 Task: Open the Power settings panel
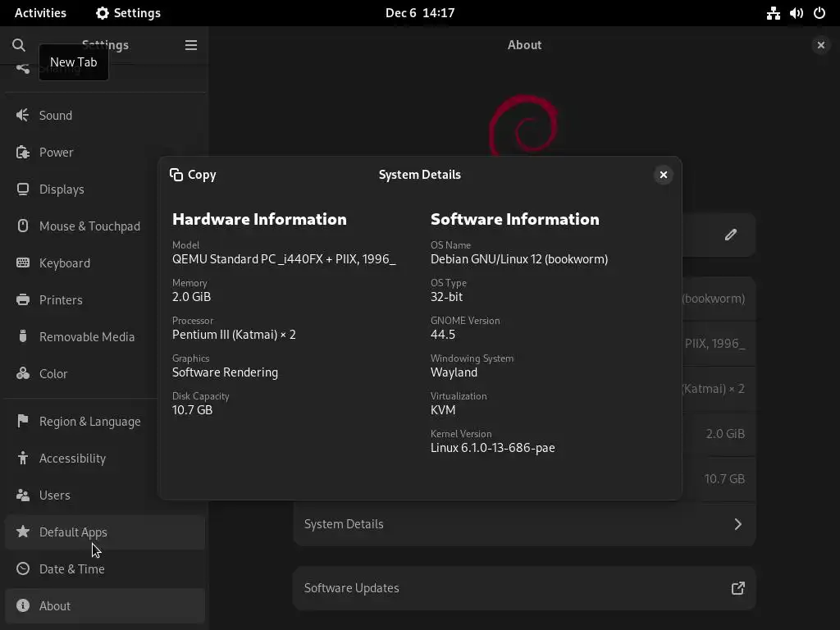tap(105, 152)
